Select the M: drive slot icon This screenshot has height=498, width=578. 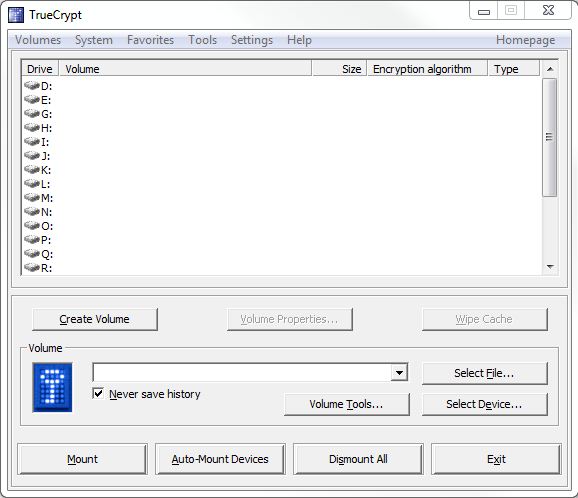point(32,198)
